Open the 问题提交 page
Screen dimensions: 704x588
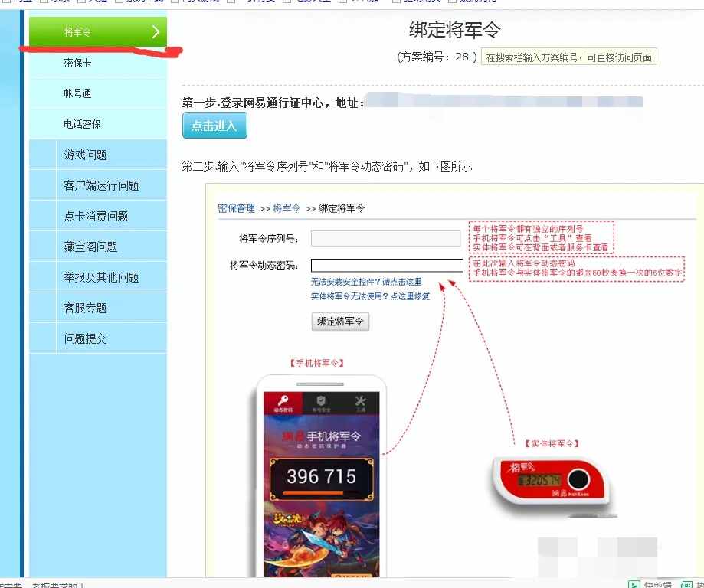98,338
